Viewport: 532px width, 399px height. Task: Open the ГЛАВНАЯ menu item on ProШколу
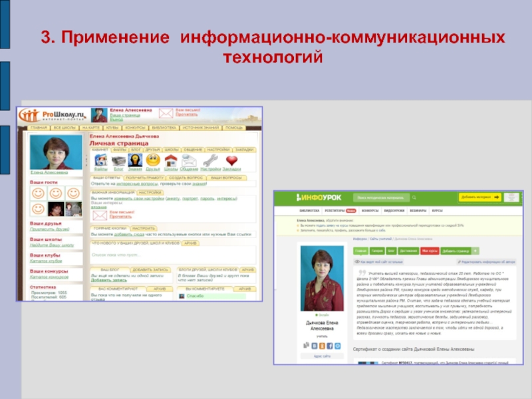coord(39,128)
